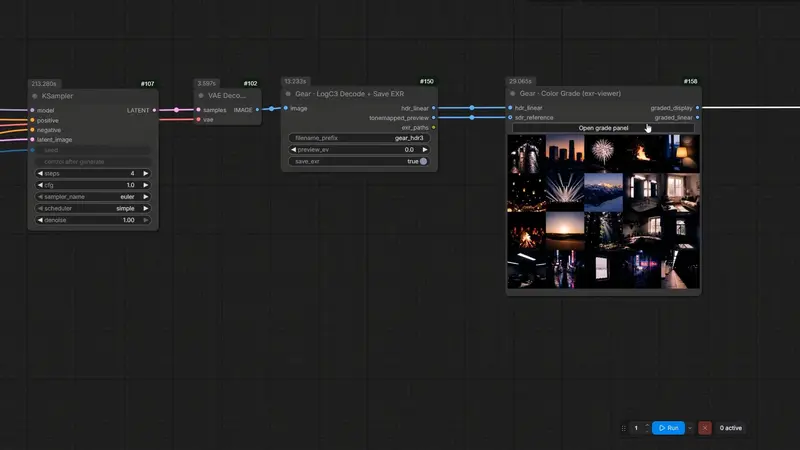This screenshot has width=800, height=450.
Task: Run the workflow
Action: pos(668,428)
